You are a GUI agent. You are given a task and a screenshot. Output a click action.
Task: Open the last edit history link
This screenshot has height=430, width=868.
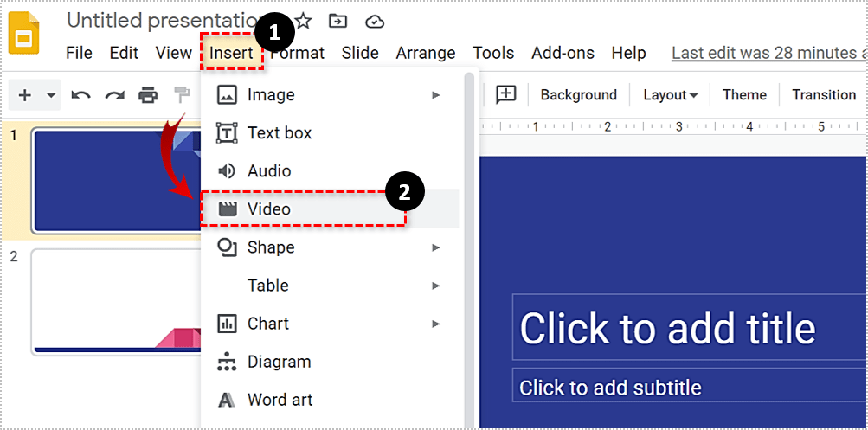tap(768, 53)
